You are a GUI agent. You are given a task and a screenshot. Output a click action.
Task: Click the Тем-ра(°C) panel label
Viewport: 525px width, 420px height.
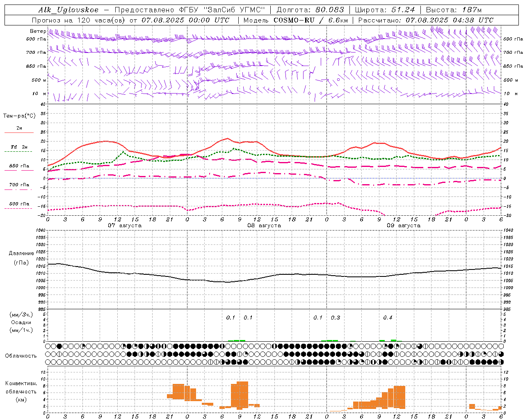point(19,116)
